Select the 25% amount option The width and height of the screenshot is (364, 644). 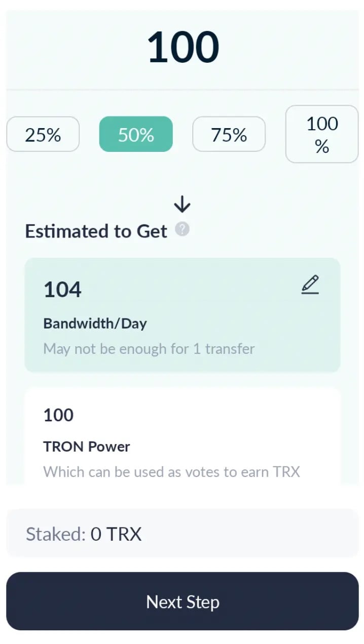43,135
